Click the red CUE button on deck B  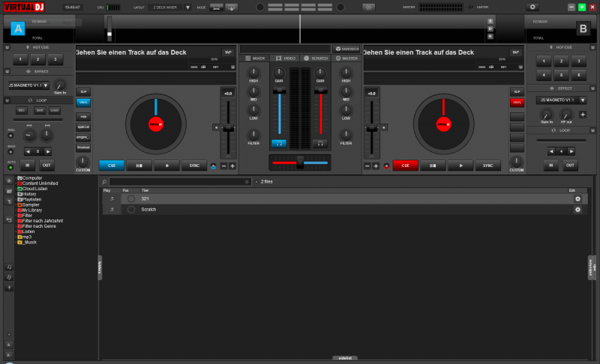406,166
